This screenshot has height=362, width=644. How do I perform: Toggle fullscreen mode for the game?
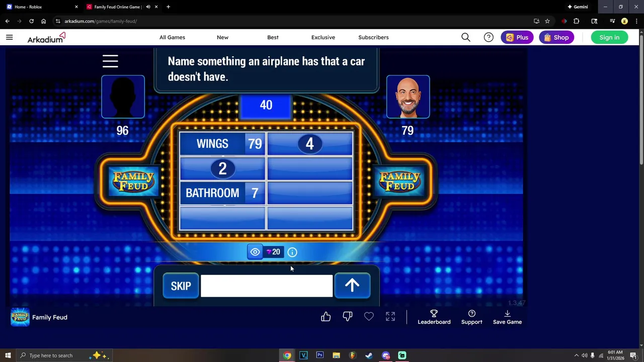(390, 317)
